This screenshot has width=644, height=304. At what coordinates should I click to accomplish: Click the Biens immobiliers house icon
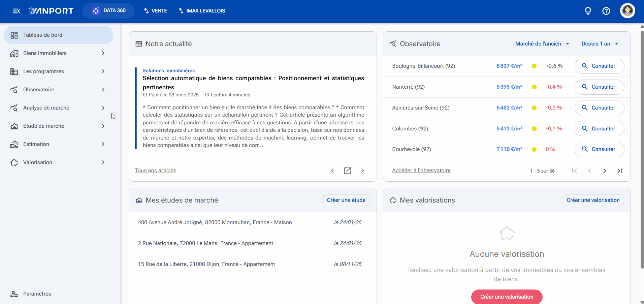[14, 53]
